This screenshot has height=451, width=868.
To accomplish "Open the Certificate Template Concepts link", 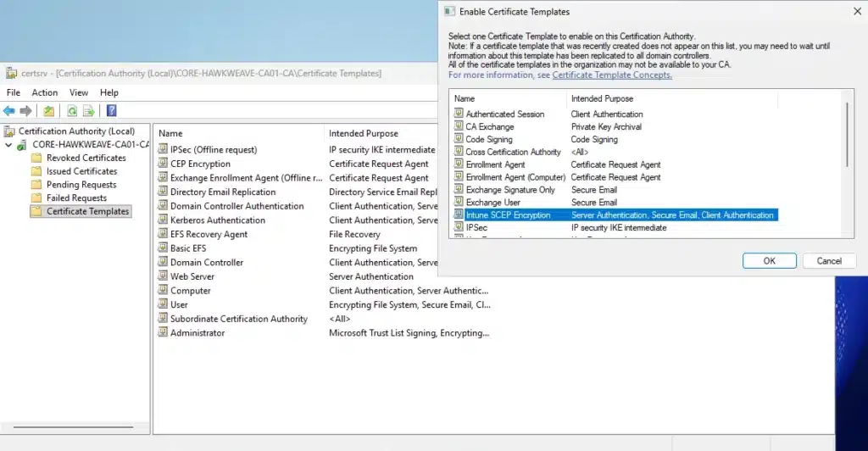I will pos(611,75).
